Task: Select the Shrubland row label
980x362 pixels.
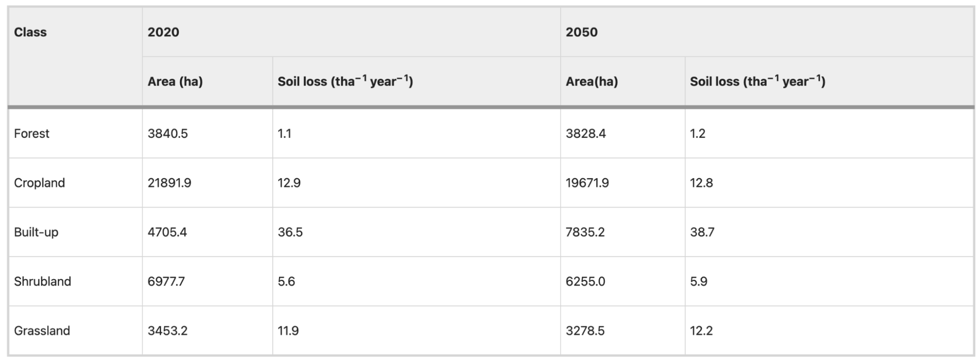Action: coord(42,281)
